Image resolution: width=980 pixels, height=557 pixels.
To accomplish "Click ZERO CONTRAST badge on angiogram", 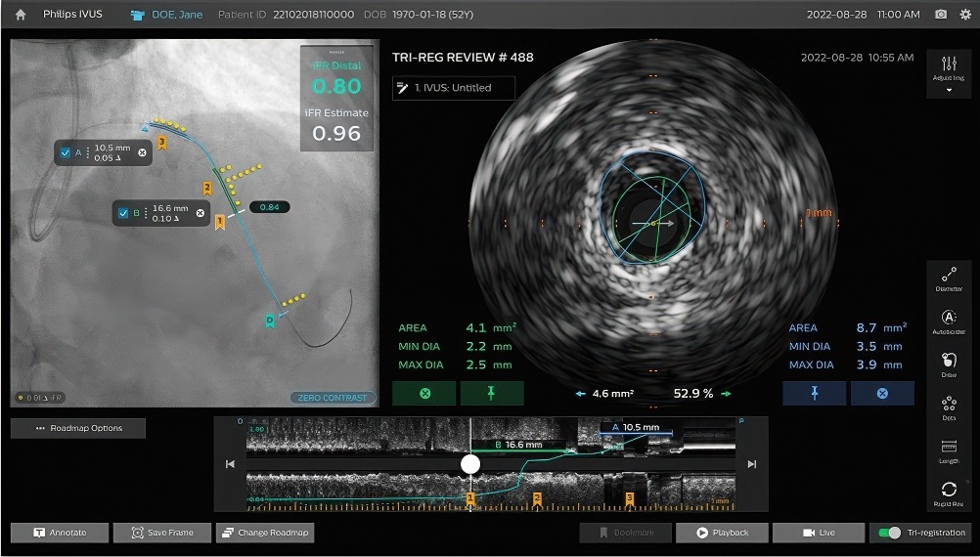I will (x=333, y=398).
